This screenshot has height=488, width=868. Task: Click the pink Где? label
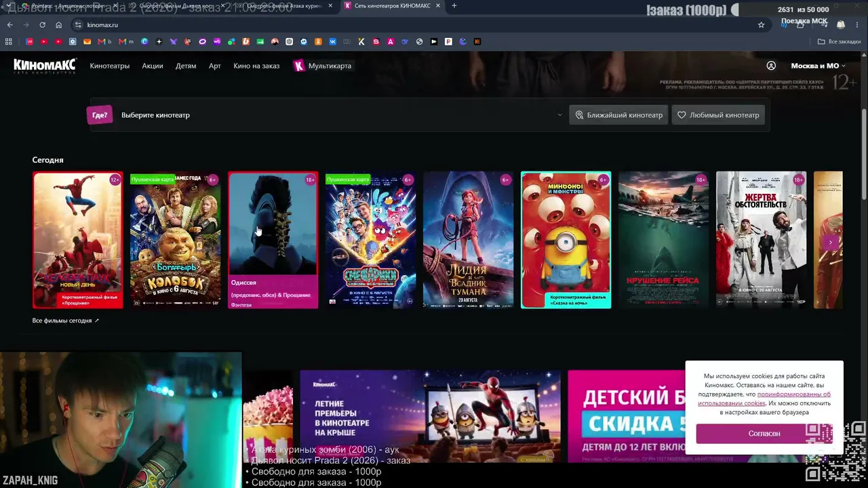coord(100,115)
